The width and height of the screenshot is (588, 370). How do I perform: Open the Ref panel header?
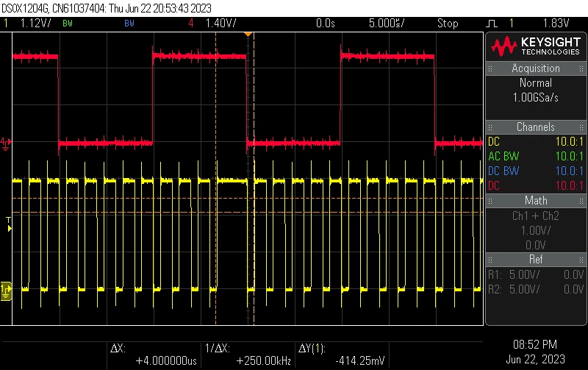pyautogui.click(x=536, y=260)
